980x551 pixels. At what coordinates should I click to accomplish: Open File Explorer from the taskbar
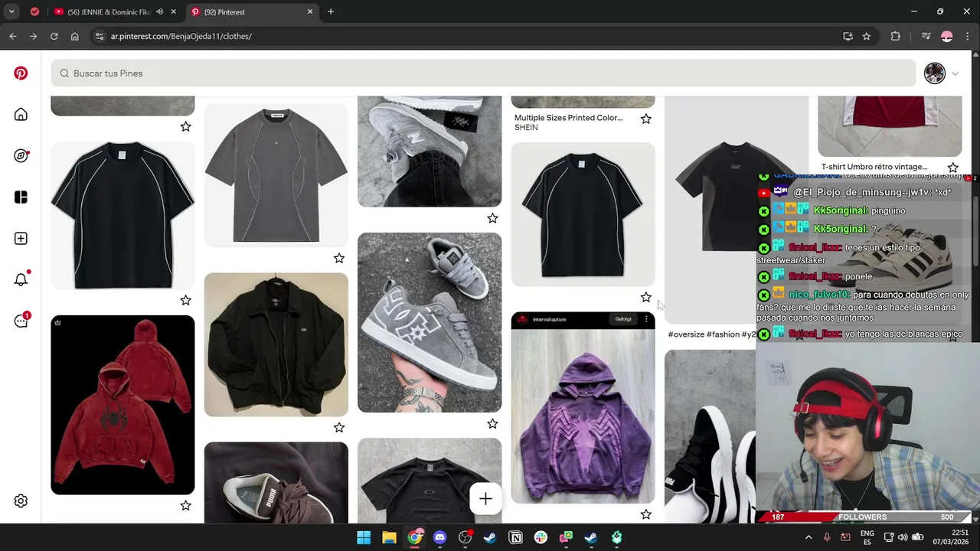389,537
